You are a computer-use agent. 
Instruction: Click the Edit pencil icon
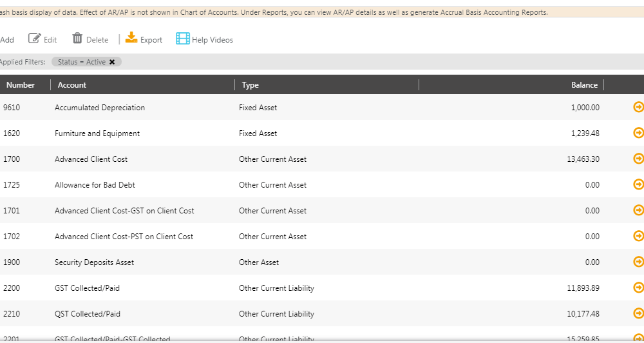pyautogui.click(x=35, y=39)
